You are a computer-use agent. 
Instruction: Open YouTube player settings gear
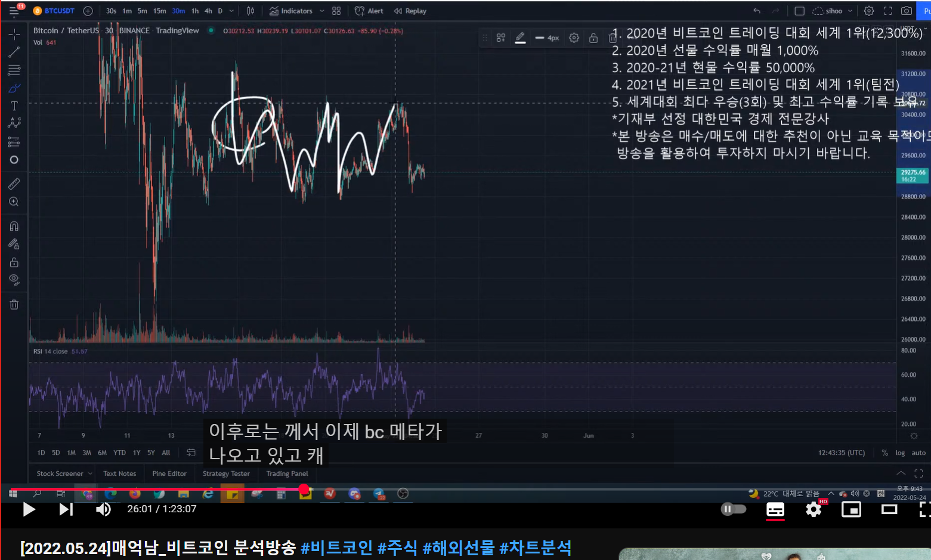[814, 509]
